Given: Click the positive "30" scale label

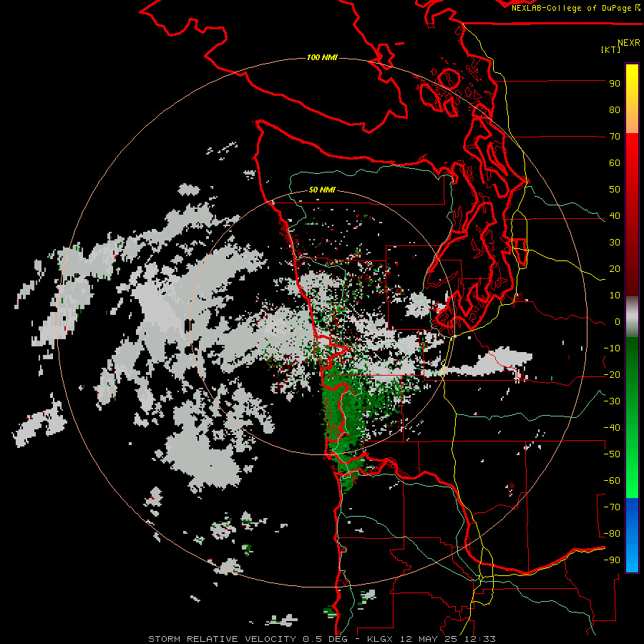Looking at the screenshot, I should (615, 243).
